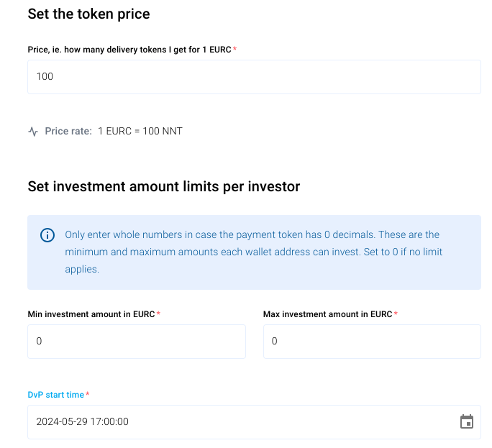
Task: Click the investment amount limits heading
Action: tap(163, 186)
